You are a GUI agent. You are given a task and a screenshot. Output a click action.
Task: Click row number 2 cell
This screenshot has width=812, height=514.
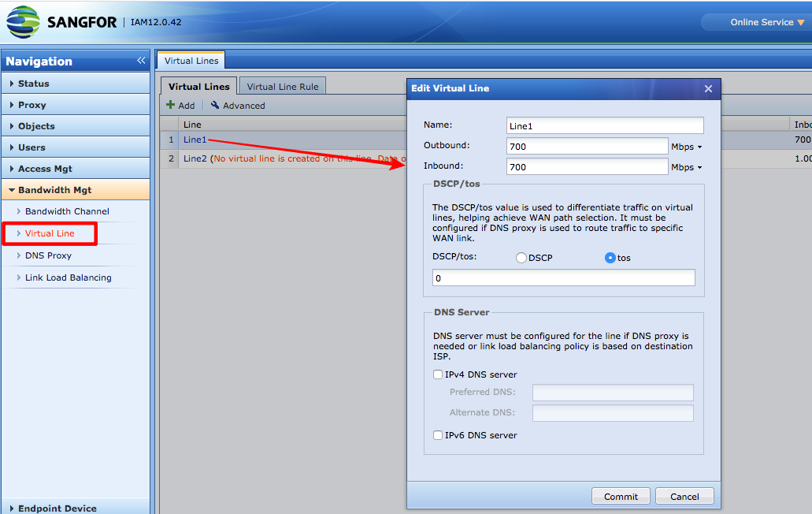(x=170, y=158)
